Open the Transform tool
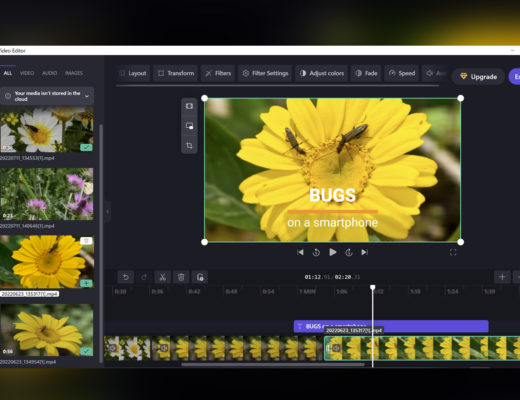Viewport: 520px width, 400px height. 176,73
